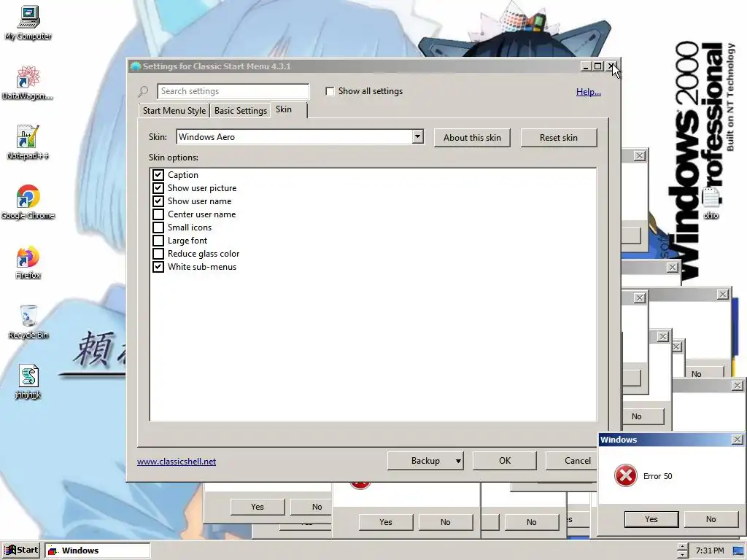
Task: Click the taskbar clock 7:31 PM
Action: coord(709,551)
